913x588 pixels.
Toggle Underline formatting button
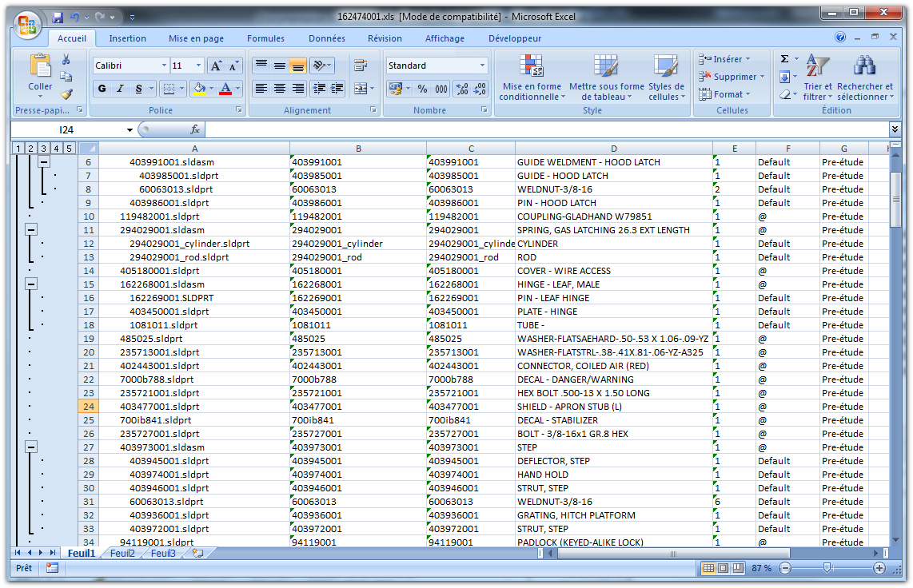139,89
